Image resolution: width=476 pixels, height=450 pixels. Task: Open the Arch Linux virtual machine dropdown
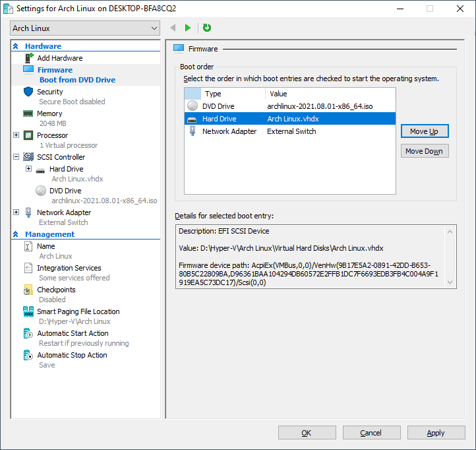tap(85, 28)
